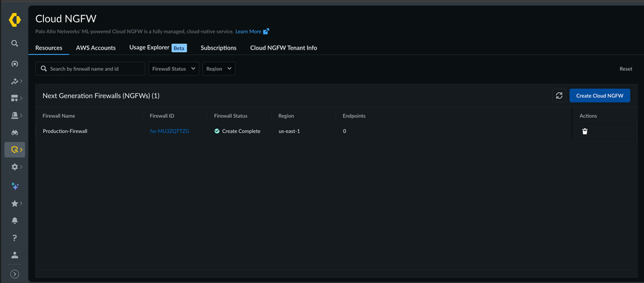
Task: Open the sparkle trend line sidebar icon
Action: (14, 81)
